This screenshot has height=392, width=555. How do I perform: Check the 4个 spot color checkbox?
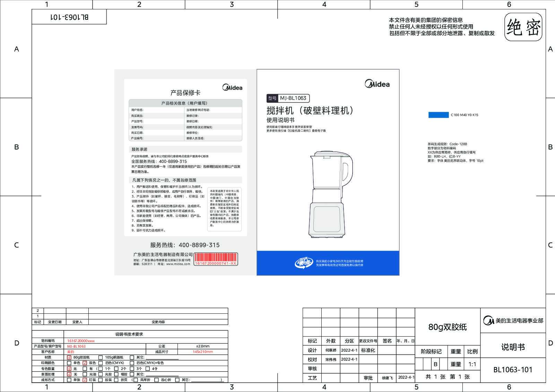[148, 369]
